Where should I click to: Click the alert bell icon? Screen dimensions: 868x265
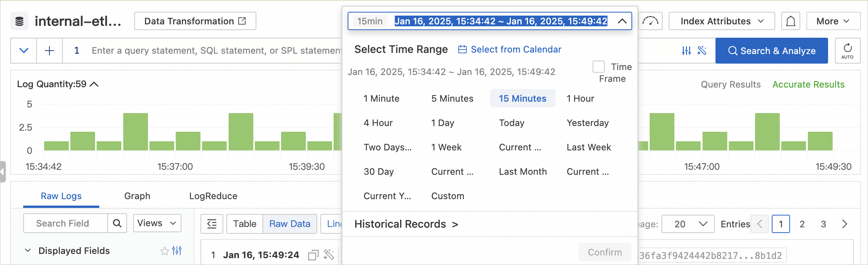(790, 21)
